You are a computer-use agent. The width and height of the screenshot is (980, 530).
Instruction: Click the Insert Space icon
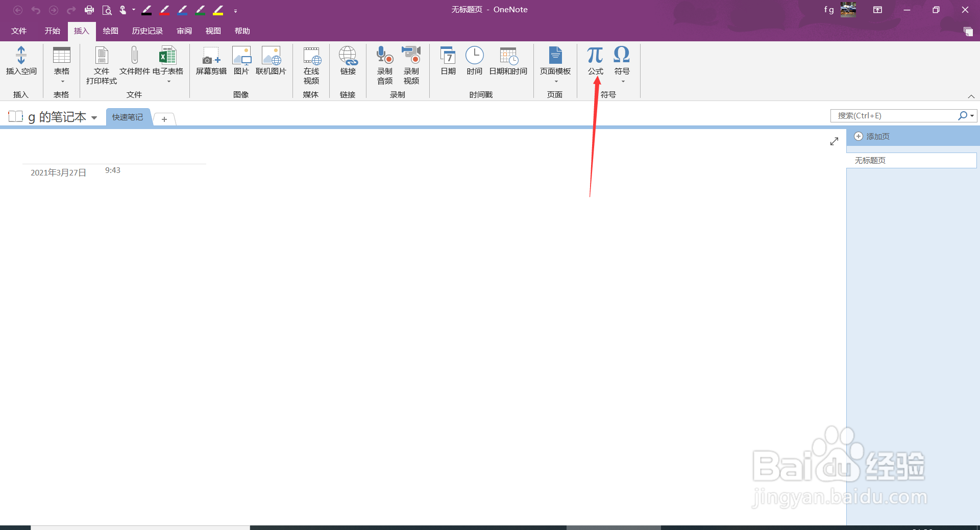(21, 55)
